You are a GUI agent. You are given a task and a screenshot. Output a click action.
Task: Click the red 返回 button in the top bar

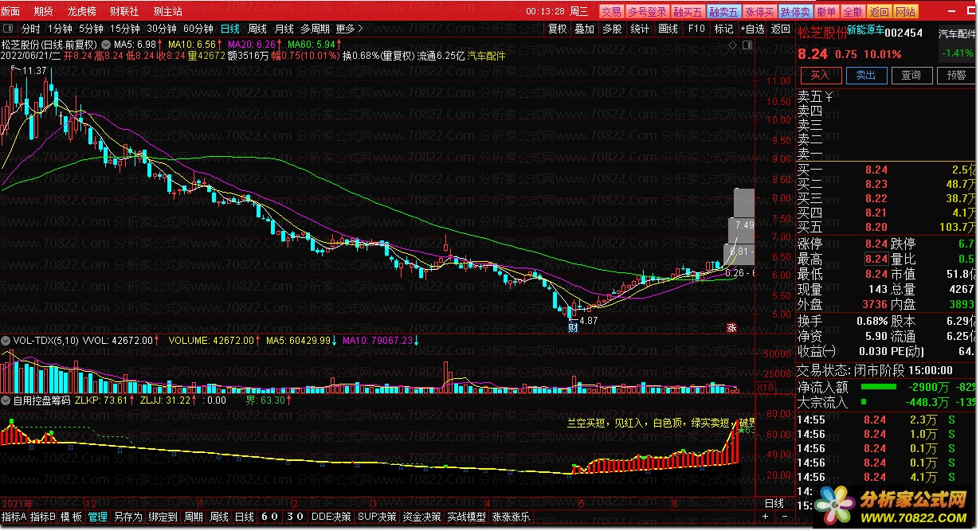[x=879, y=11]
